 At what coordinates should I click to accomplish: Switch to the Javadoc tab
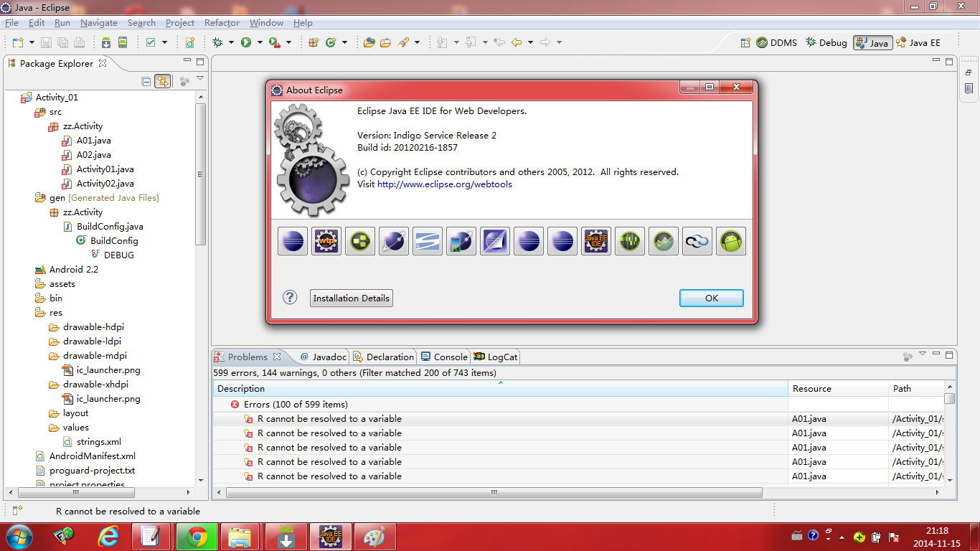[323, 357]
